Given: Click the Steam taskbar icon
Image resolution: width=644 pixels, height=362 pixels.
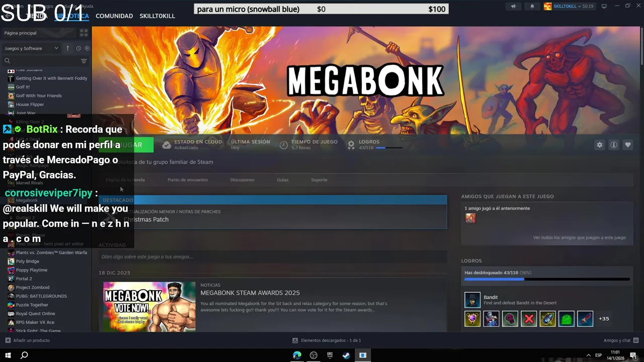Looking at the screenshot, I should click(x=346, y=355).
